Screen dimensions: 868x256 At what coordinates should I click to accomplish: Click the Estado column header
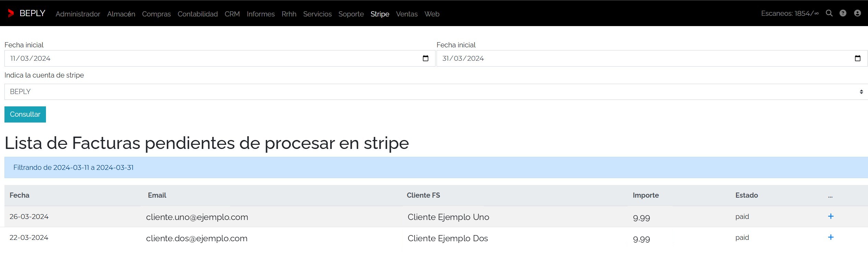(x=747, y=195)
